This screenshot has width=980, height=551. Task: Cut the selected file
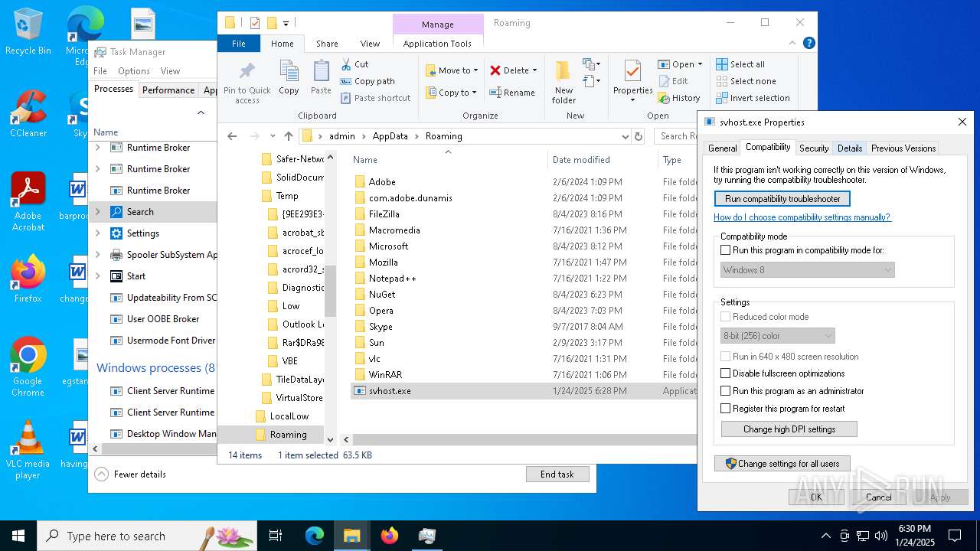(354, 64)
